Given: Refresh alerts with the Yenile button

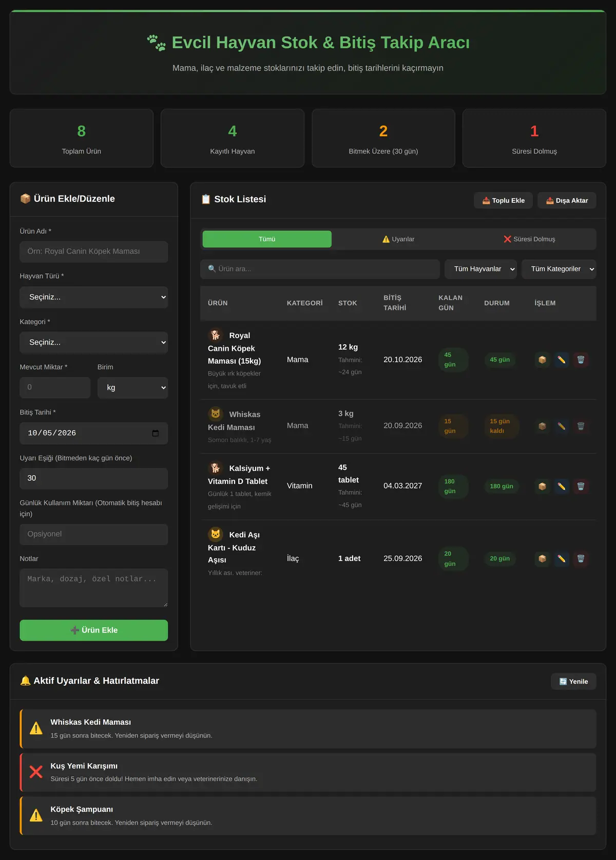Looking at the screenshot, I should click(573, 681).
